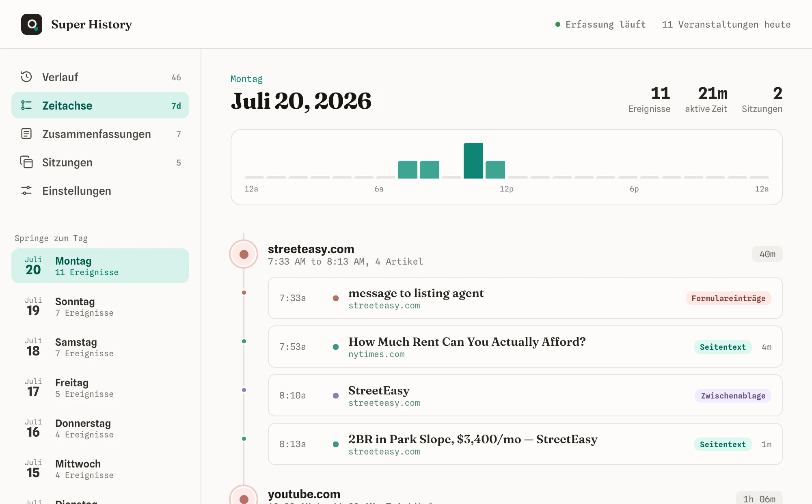Click the Super History logo icon
This screenshot has width=812, height=504.
32,24
